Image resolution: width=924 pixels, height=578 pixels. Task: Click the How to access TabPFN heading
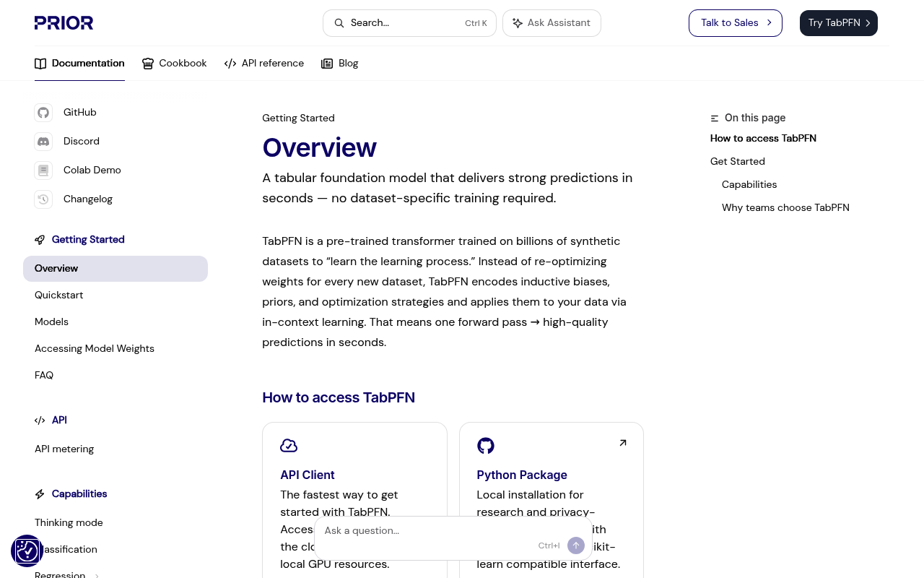[339, 398]
